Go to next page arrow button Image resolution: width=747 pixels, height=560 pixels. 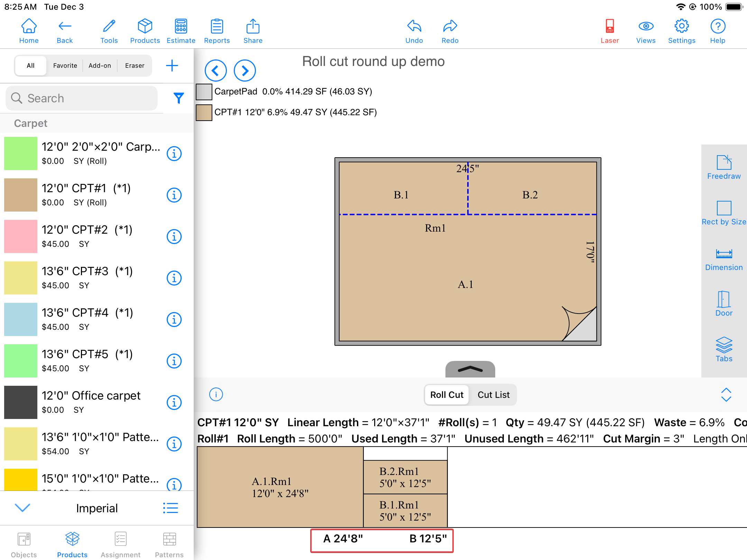click(245, 71)
